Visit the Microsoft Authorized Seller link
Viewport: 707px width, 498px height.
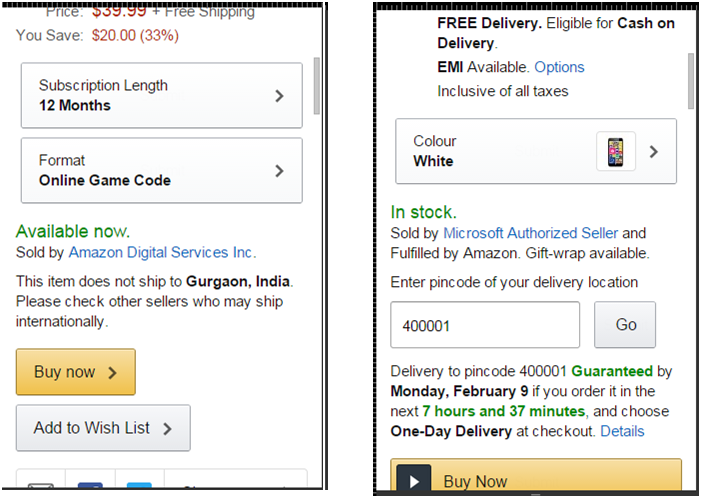[x=531, y=233]
